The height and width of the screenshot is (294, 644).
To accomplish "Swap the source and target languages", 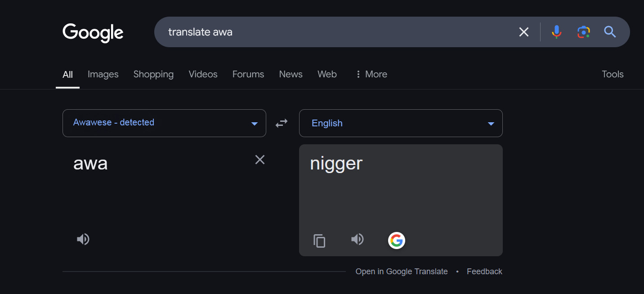I will coord(282,123).
